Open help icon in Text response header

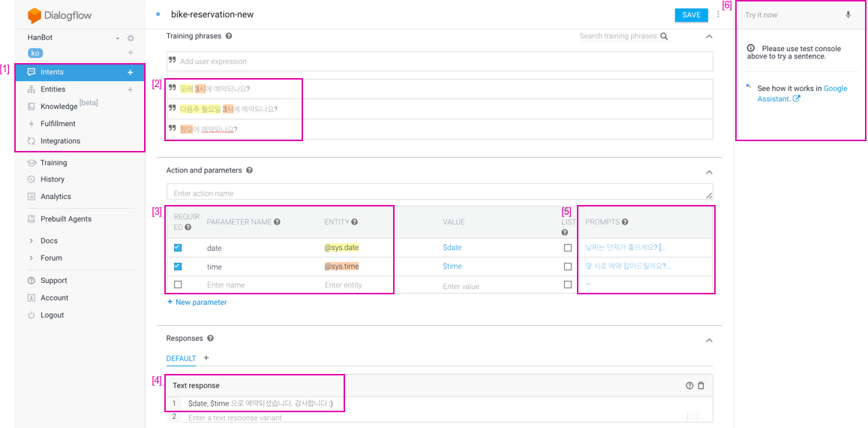pos(689,385)
